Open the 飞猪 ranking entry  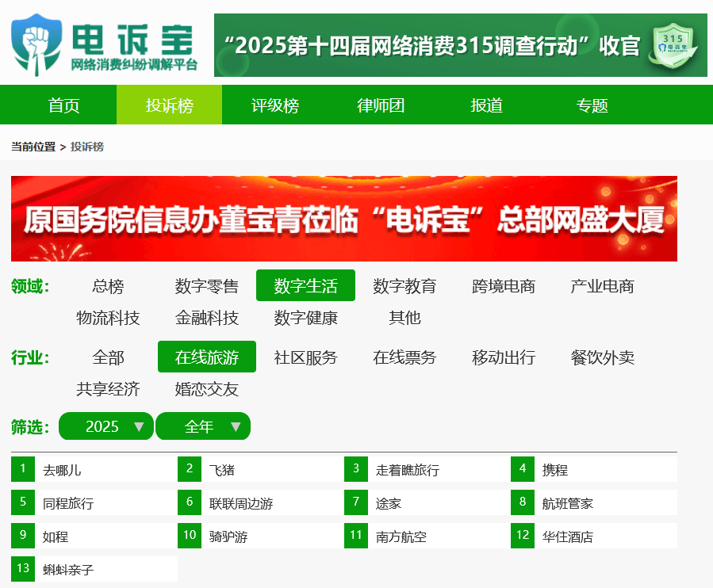222,470
